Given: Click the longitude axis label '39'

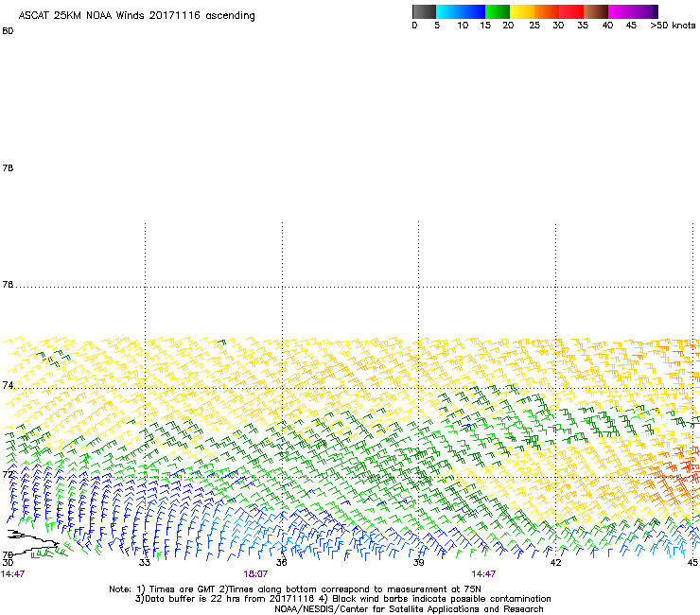Looking at the screenshot, I should (x=418, y=563).
